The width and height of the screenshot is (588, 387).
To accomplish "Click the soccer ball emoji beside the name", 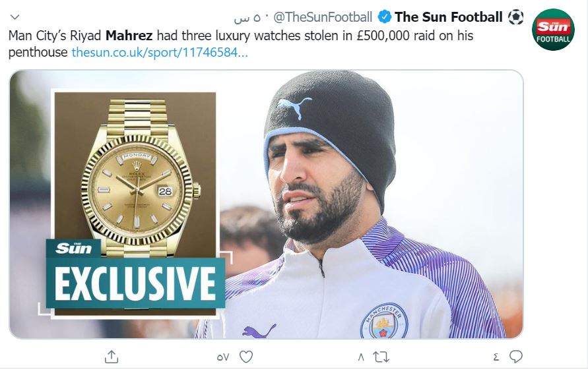I will [516, 16].
